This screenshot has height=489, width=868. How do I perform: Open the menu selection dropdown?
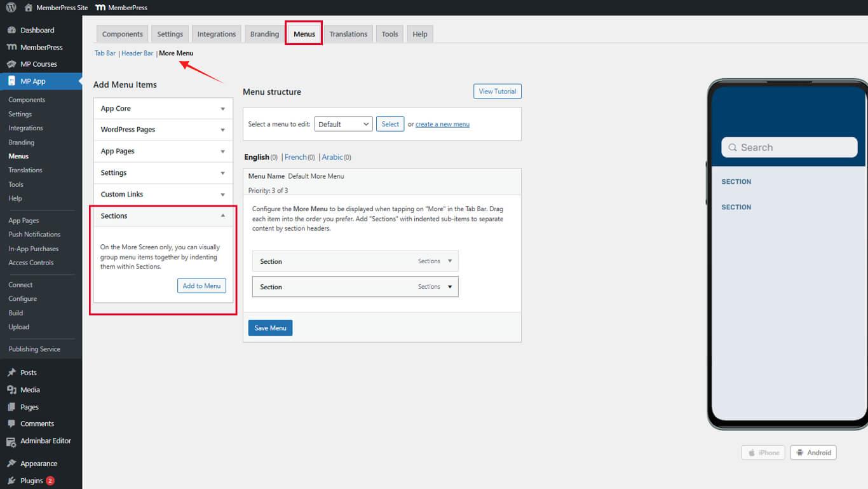tap(343, 125)
